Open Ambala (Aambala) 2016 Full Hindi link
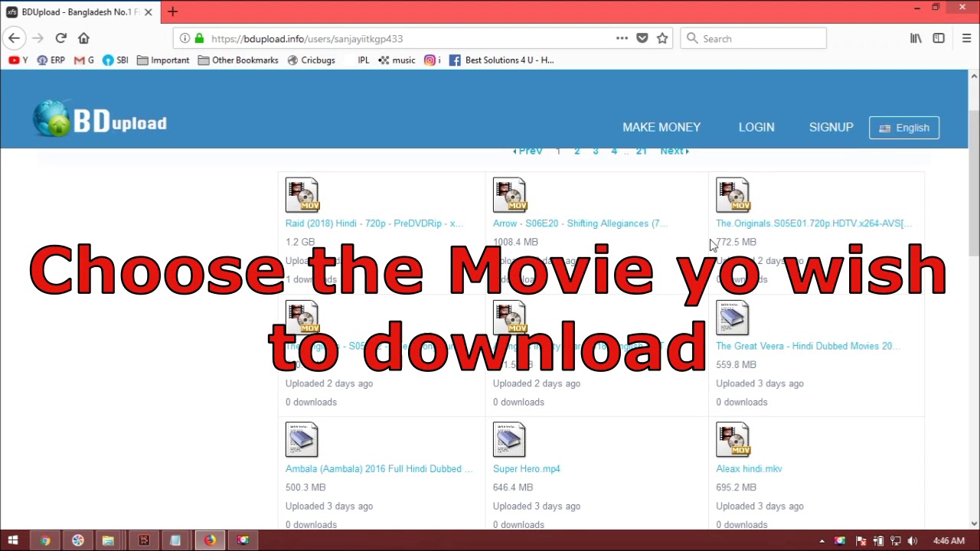 (x=379, y=468)
